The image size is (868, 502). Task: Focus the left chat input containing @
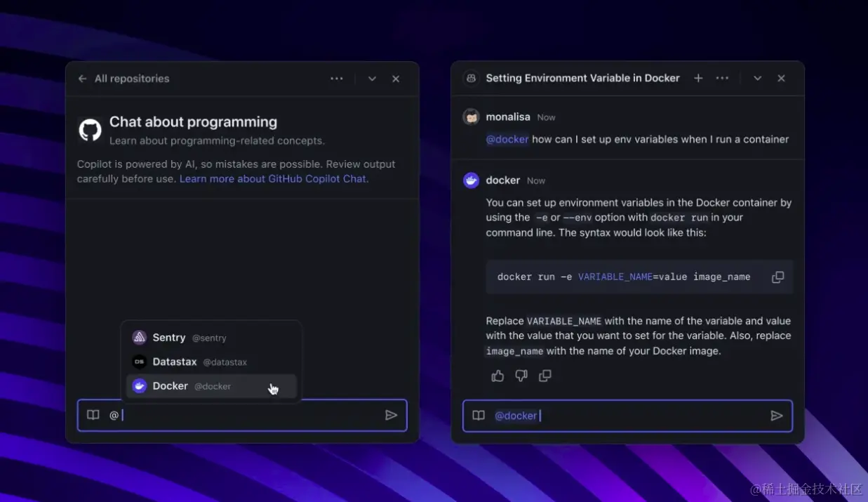click(242, 415)
